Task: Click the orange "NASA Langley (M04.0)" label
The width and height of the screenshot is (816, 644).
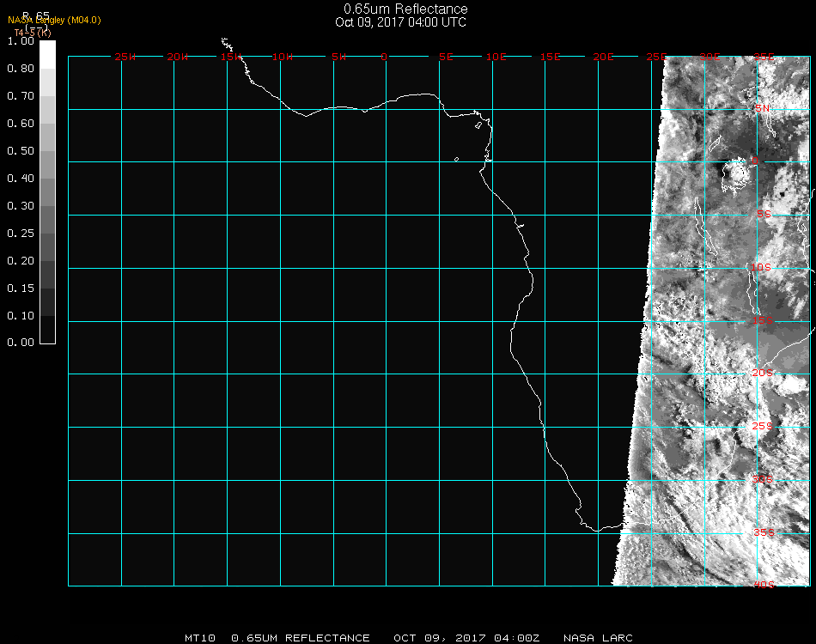Action: coord(54,20)
